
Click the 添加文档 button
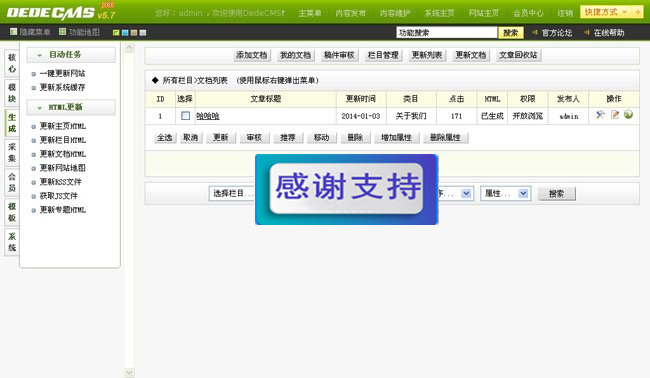252,55
